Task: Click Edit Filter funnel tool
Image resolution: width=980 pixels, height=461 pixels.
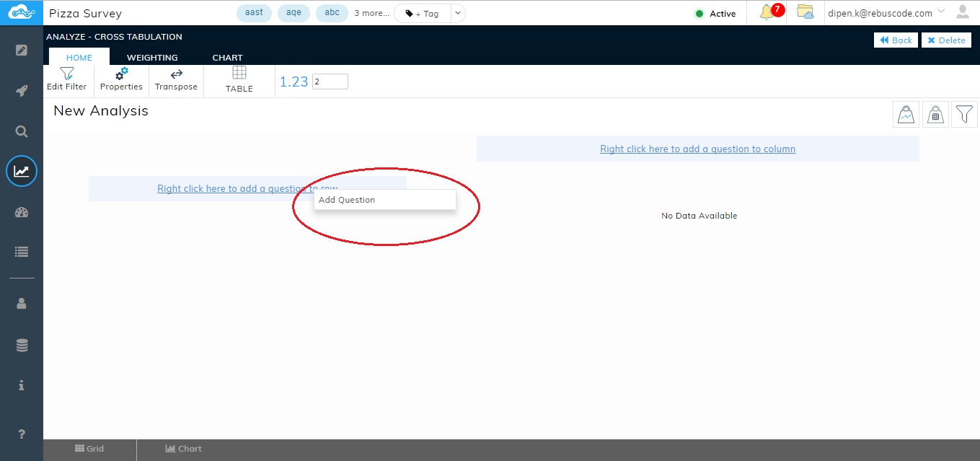Action: coord(66,79)
